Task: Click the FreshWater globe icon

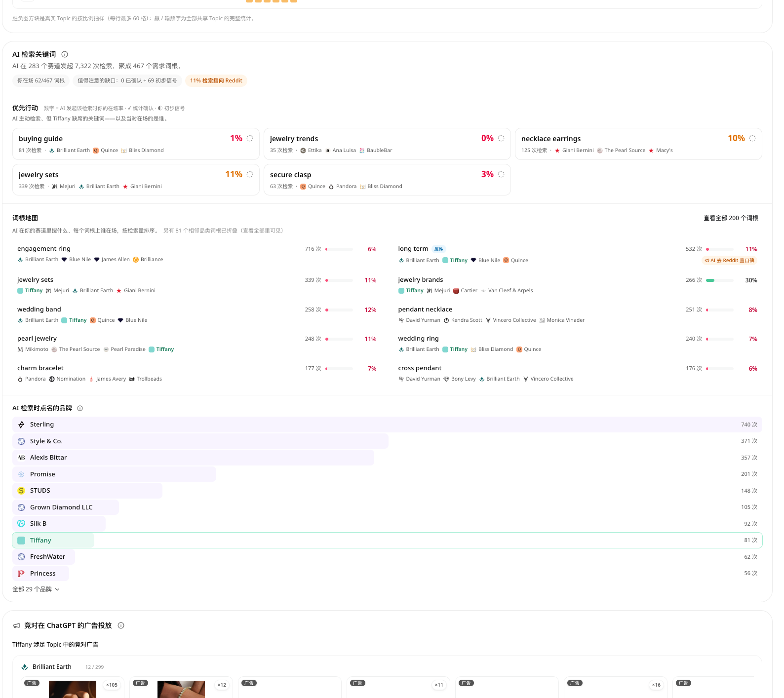Action: point(21,557)
